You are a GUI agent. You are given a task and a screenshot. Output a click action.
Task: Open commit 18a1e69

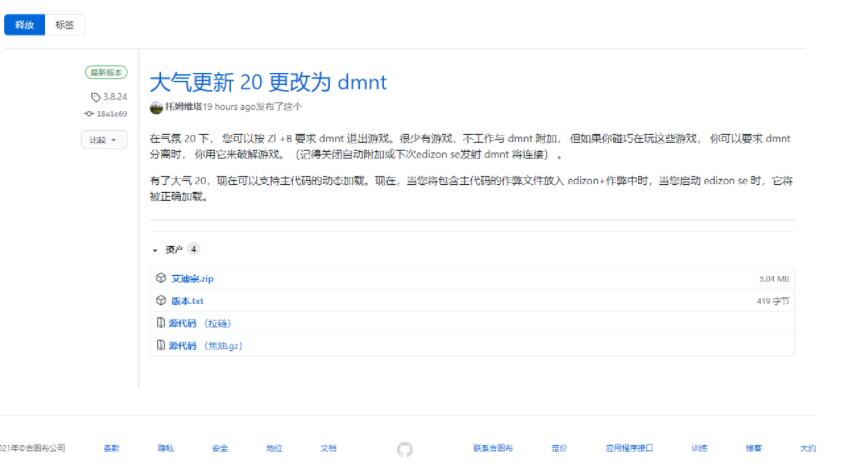pyautogui.click(x=112, y=113)
